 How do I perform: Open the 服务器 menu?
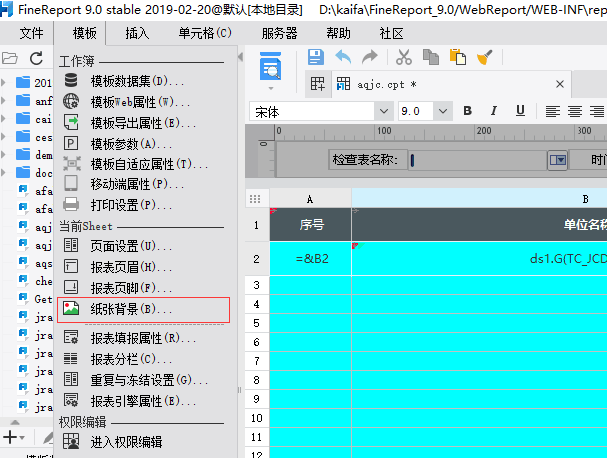click(278, 33)
